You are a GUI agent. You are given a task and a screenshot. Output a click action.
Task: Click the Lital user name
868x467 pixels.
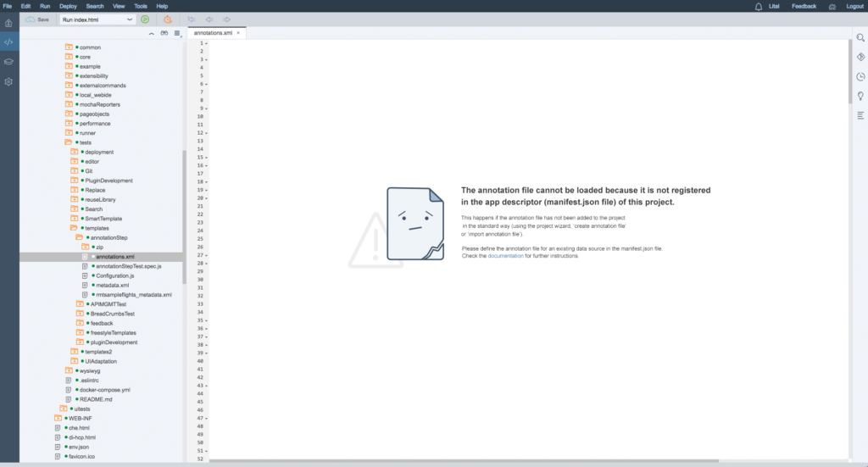[x=774, y=6]
